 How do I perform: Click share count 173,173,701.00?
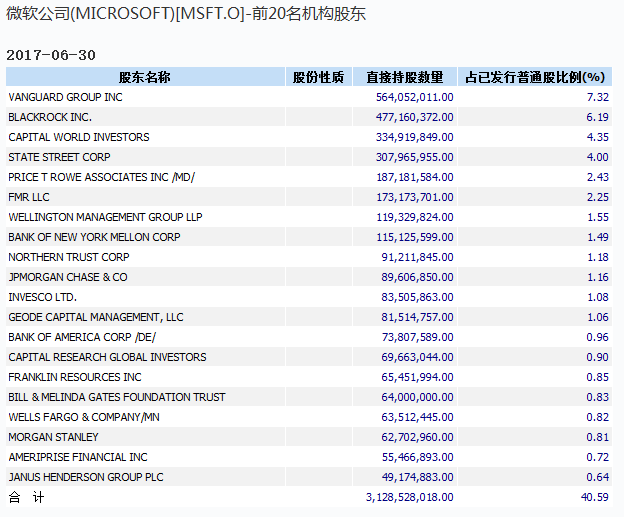tap(415, 197)
